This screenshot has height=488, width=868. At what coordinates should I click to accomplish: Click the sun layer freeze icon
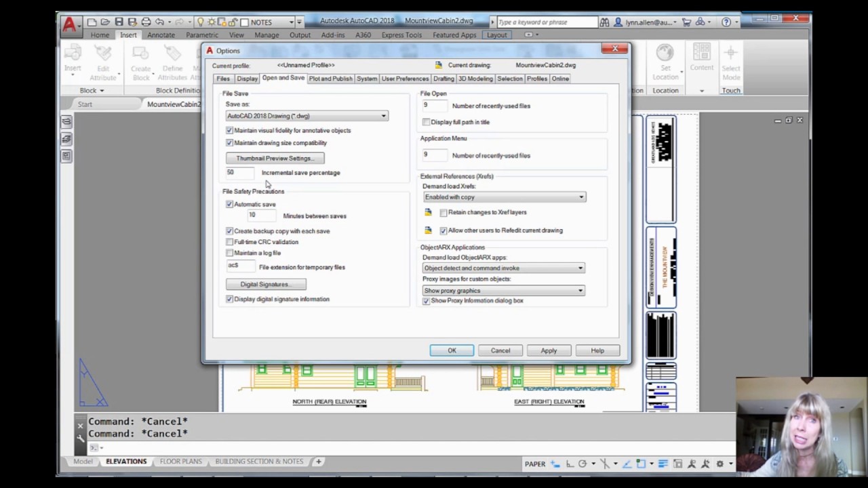[x=211, y=22]
